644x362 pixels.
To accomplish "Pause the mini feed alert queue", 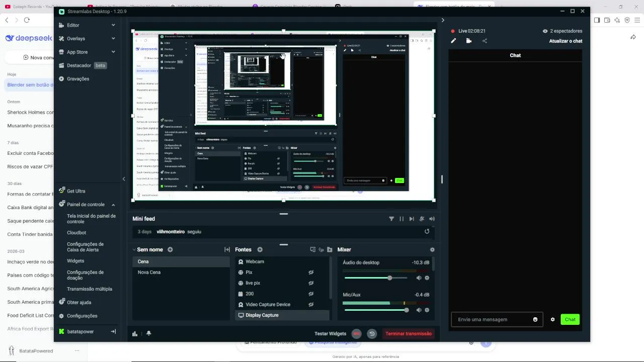I will [401, 219].
